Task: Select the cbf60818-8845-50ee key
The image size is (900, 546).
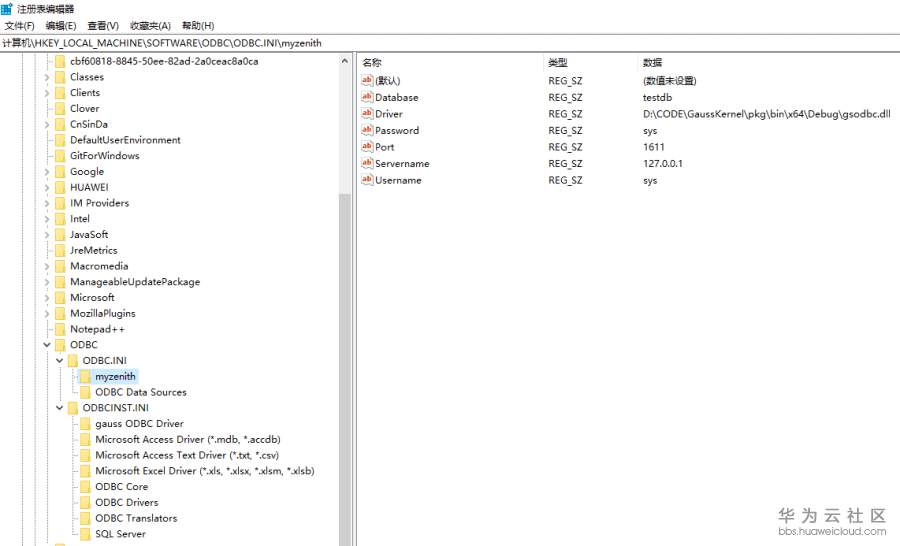Action: pyautogui.click(x=164, y=61)
